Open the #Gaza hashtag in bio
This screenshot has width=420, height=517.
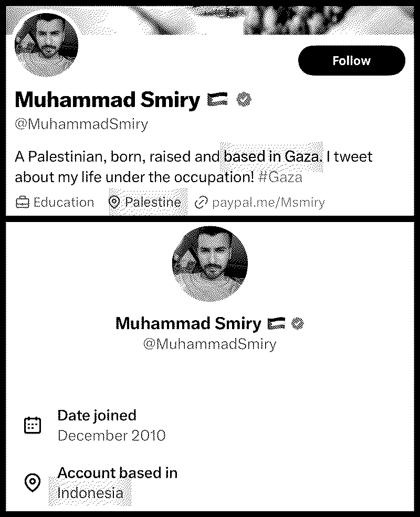click(280, 177)
